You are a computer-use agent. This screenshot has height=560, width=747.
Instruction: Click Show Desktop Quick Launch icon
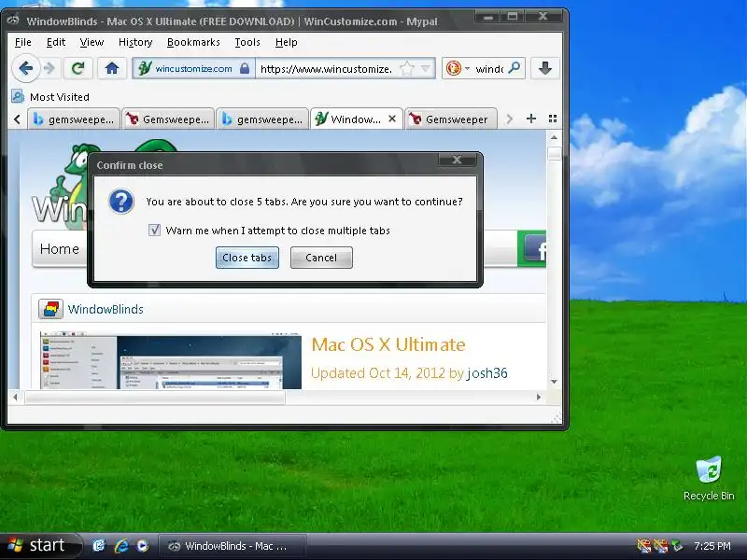99,546
